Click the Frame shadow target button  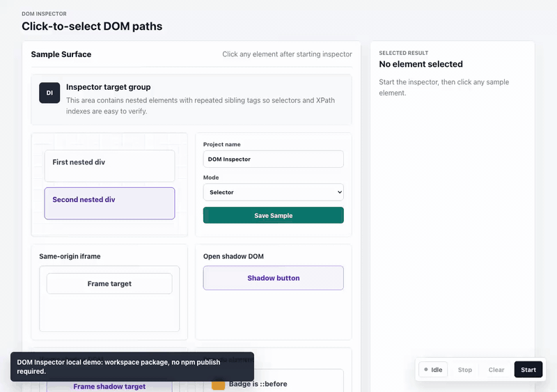[109, 386]
